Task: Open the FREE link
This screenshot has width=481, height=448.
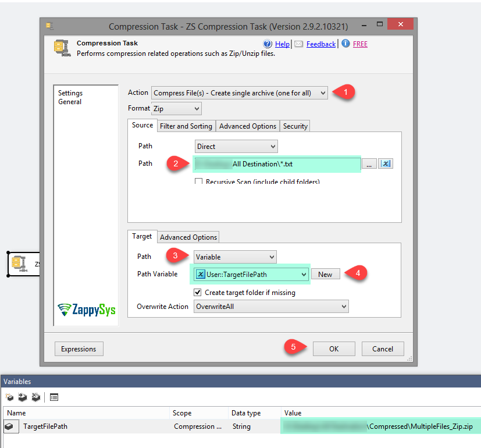Action: pyautogui.click(x=360, y=44)
